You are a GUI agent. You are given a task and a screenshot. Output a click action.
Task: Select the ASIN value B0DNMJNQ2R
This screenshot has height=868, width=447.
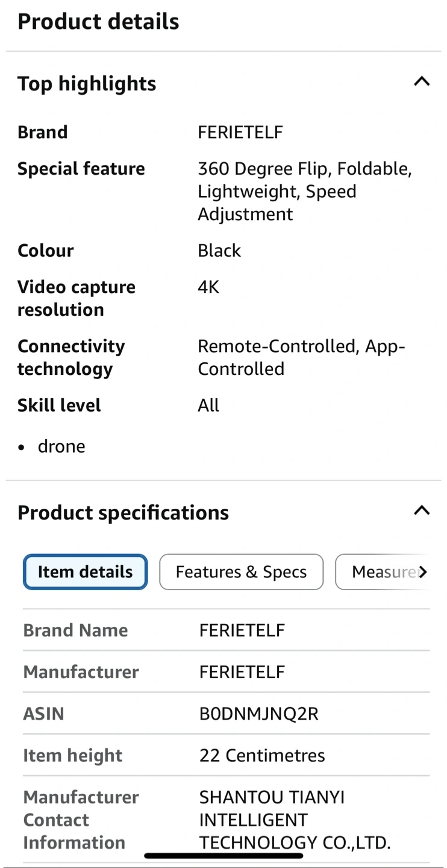click(x=259, y=714)
